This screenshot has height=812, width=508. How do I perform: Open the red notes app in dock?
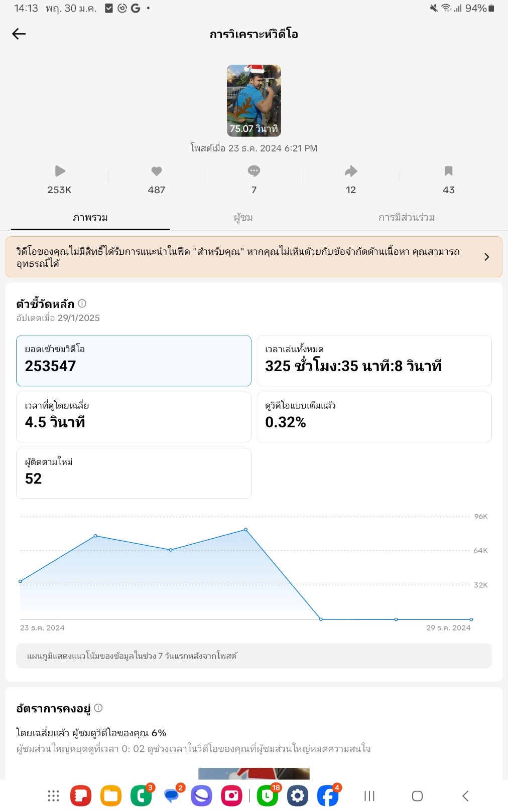(x=80, y=795)
